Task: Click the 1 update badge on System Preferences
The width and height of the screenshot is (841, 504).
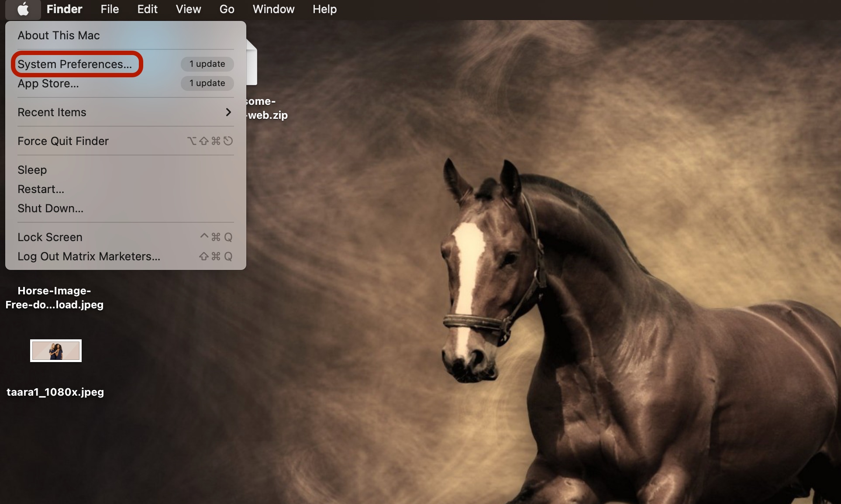Action: click(207, 64)
